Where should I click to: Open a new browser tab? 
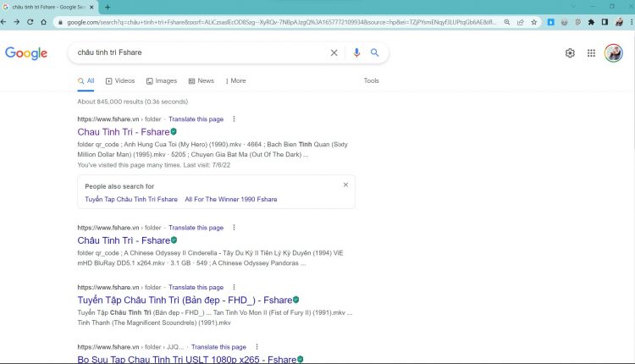(x=108, y=7)
